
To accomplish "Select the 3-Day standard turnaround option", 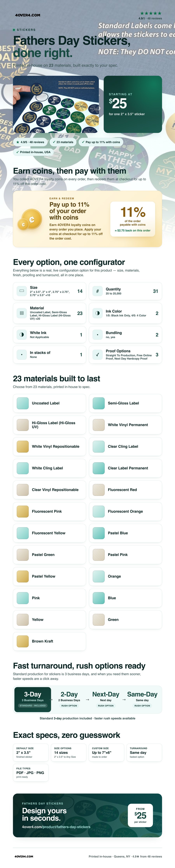I will pyautogui.click(x=33, y=700).
